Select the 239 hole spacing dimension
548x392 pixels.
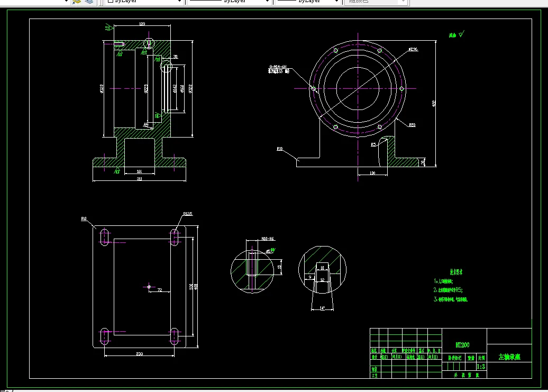pyautogui.click(x=140, y=354)
